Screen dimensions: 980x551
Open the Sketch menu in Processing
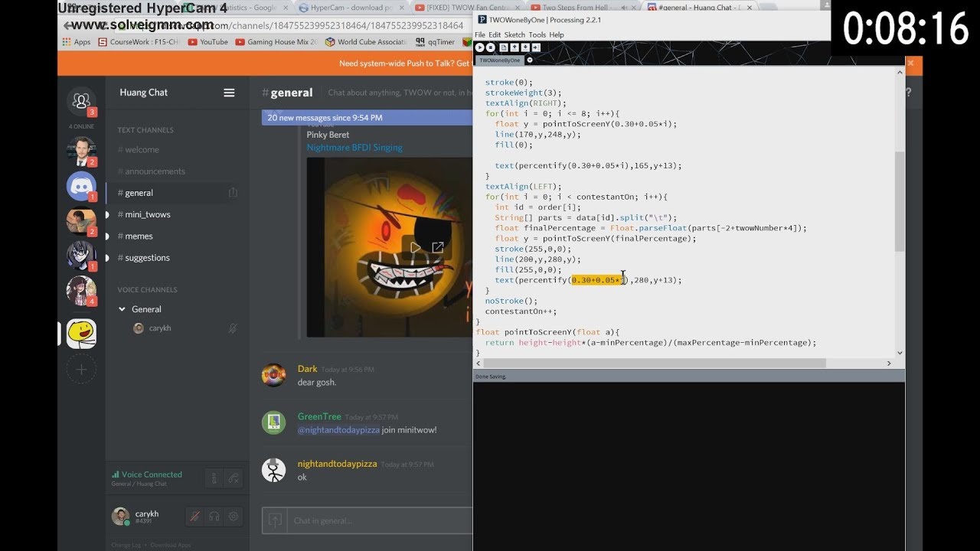[x=514, y=34]
